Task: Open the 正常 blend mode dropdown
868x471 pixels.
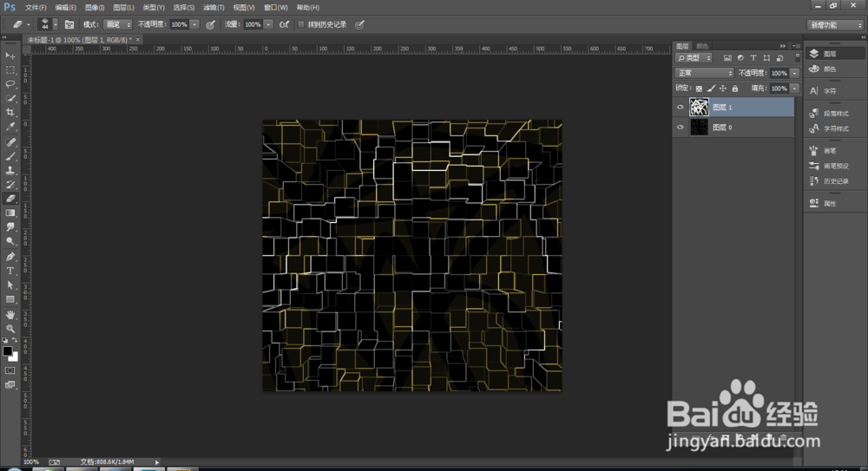Action: pyautogui.click(x=704, y=73)
